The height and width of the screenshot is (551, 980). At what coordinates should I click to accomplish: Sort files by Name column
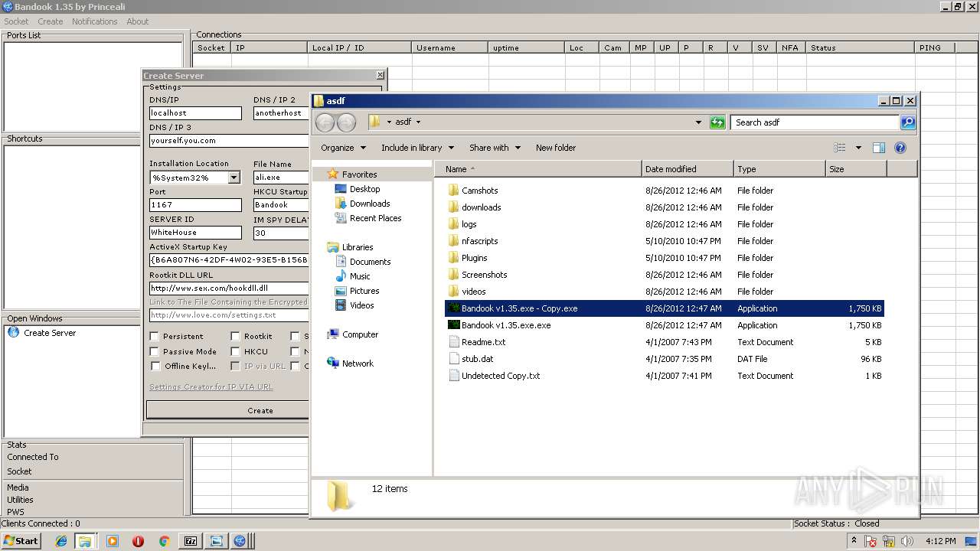(538, 169)
